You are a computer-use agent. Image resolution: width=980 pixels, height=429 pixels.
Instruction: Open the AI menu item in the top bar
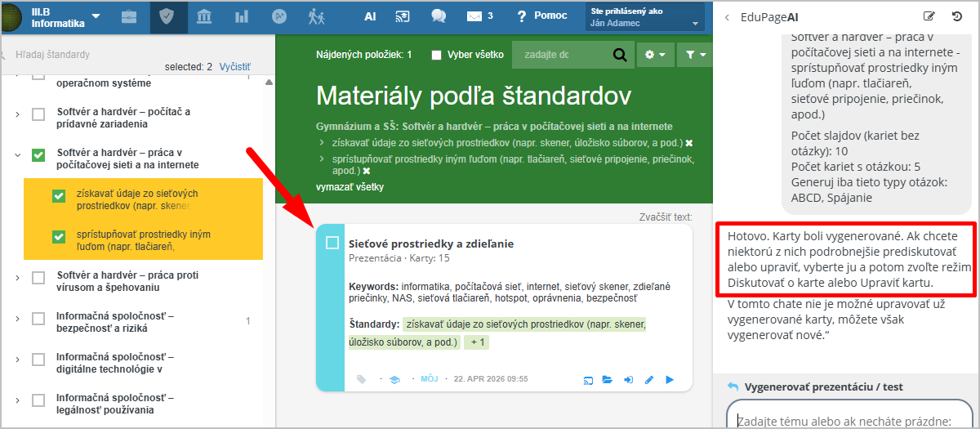click(x=370, y=16)
